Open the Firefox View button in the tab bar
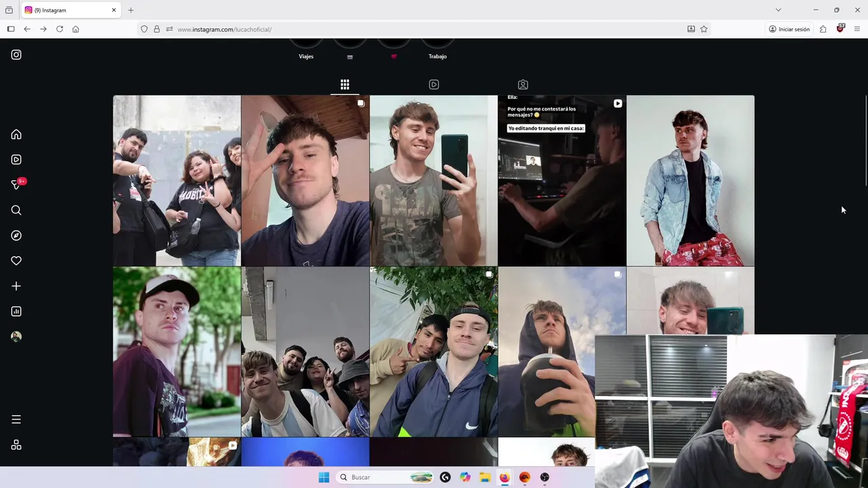The height and width of the screenshot is (488, 868). point(9,10)
